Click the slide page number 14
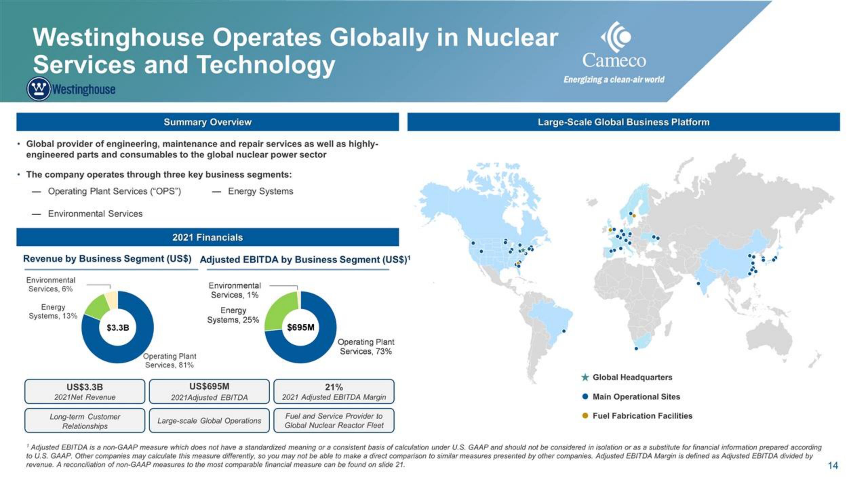Viewport: 868px width, 488px height. (833, 466)
